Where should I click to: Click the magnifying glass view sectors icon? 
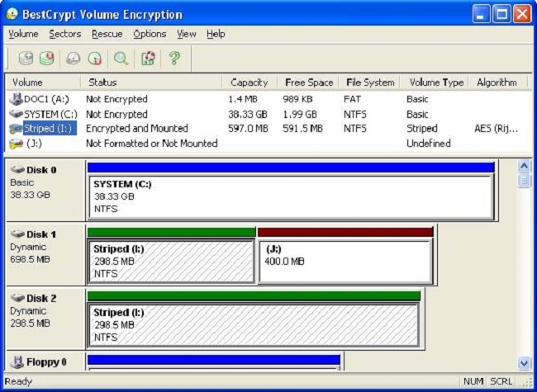pyautogui.click(x=121, y=59)
